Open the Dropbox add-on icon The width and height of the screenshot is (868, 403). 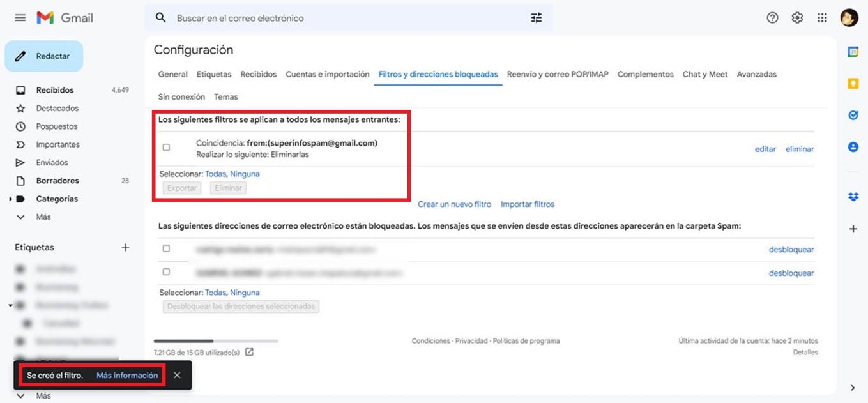[x=853, y=197]
